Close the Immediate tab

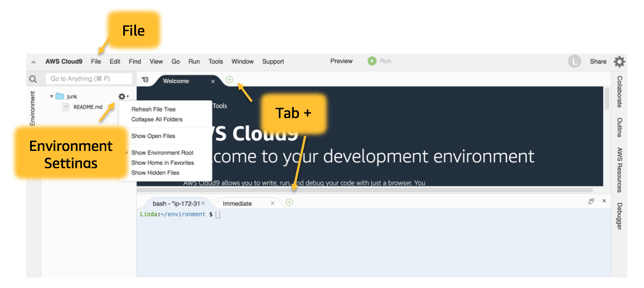pyautogui.click(x=273, y=203)
